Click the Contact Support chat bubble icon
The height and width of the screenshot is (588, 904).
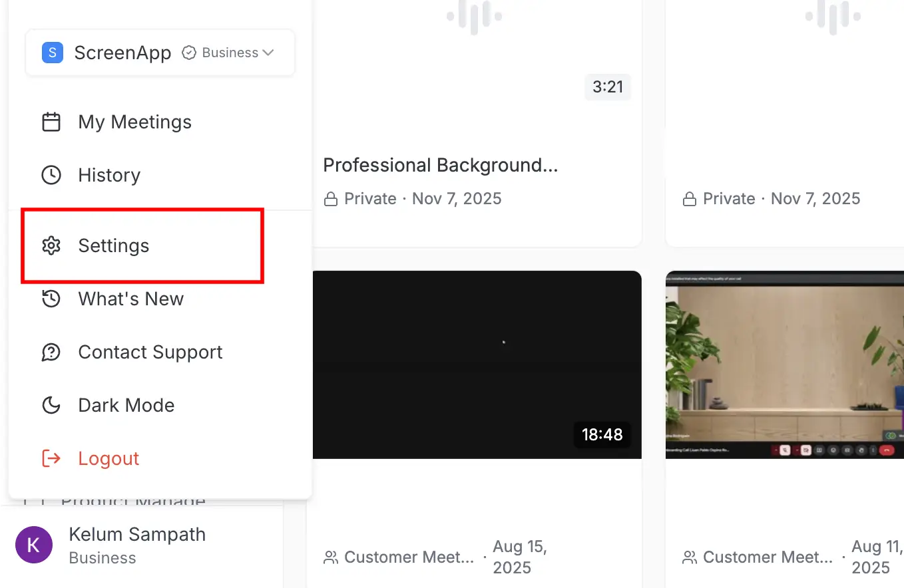pyautogui.click(x=51, y=353)
